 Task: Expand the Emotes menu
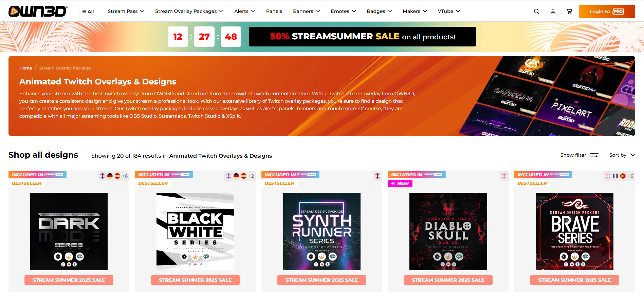(343, 11)
